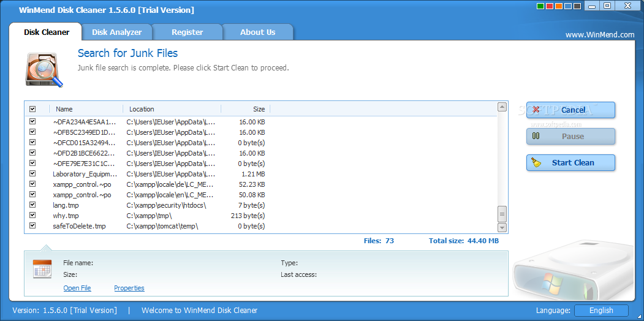Click the red X icon on Cancel

pos(536,110)
